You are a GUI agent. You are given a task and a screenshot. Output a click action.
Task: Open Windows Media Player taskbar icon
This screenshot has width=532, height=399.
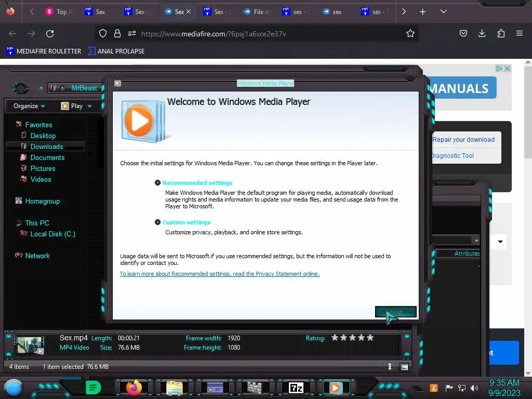pos(335,388)
